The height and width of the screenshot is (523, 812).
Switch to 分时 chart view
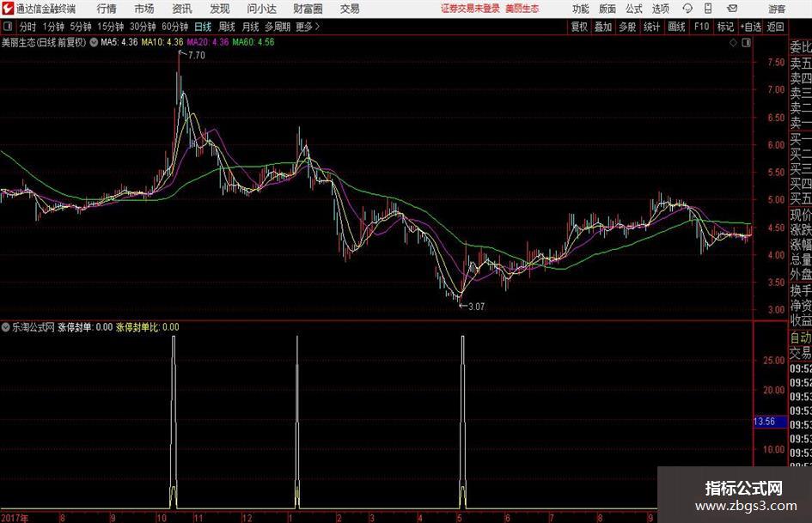[x=27, y=27]
